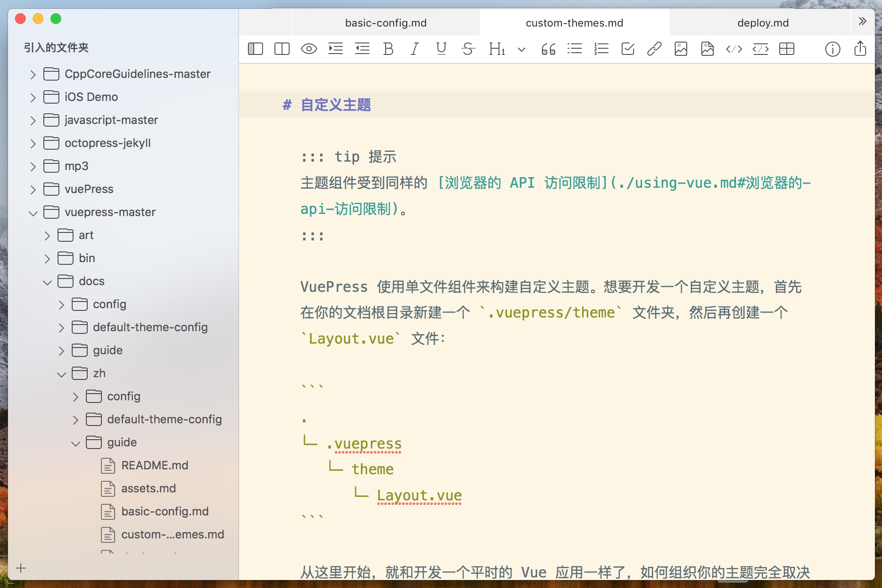Image resolution: width=882 pixels, height=588 pixels.
Task: Toggle the sidebar panel icon
Action: (x=255, y=49)
